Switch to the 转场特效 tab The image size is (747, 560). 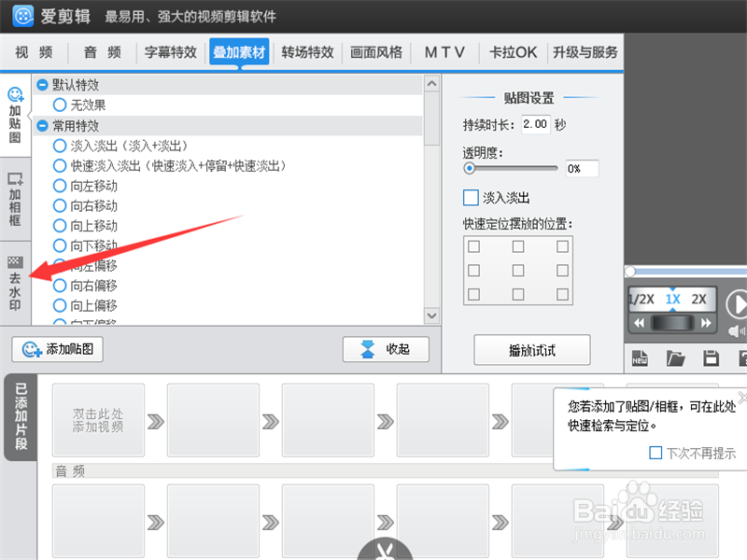308,52
